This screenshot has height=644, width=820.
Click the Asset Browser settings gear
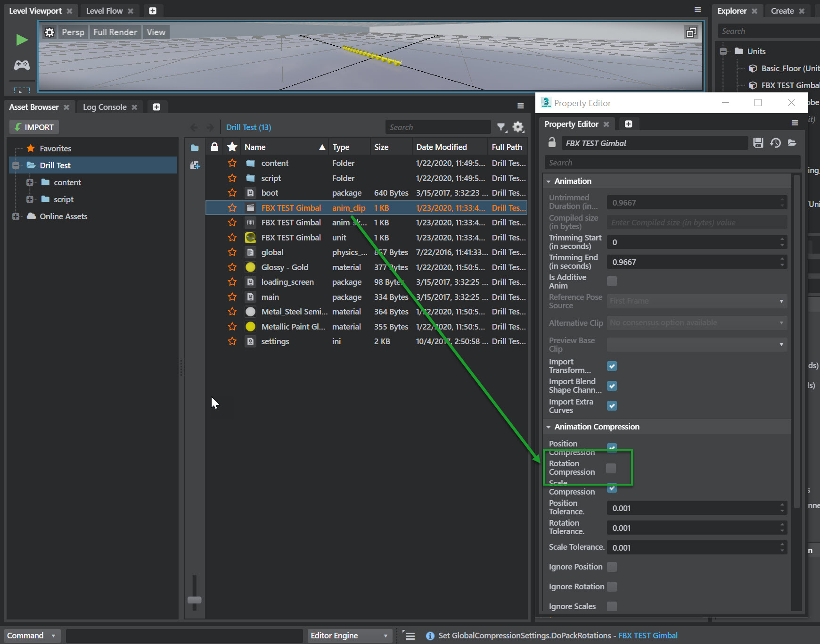pyautogui.click(x=518, y=127)
